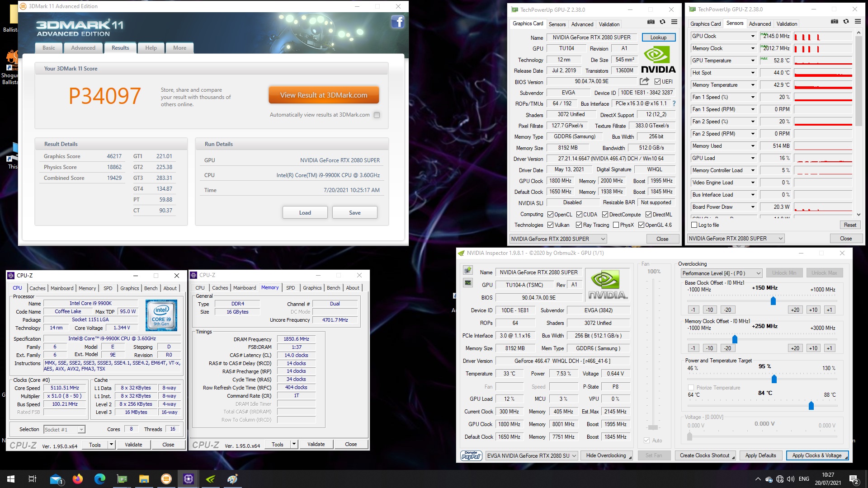Click Apply Clocks & Voltage in NVIDIA Inspector
The height and width of the screenshot is (488, 868).
click(x=817, y=455)
